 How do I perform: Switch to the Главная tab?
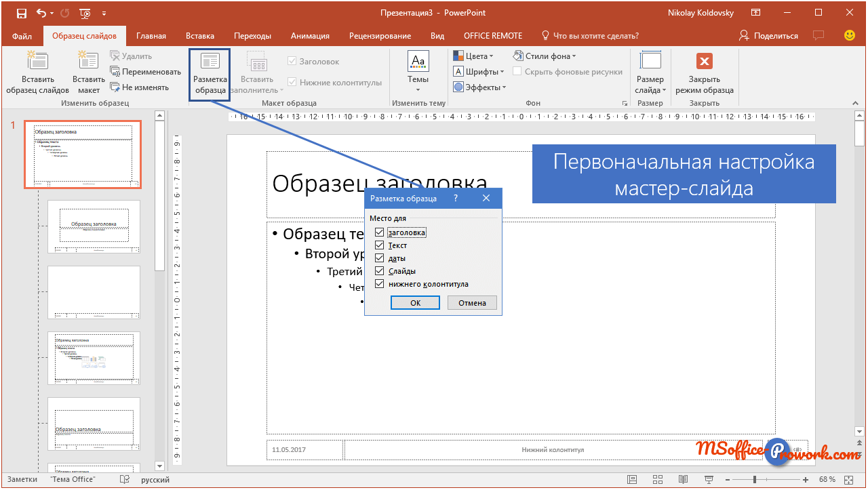coord(151,36)
